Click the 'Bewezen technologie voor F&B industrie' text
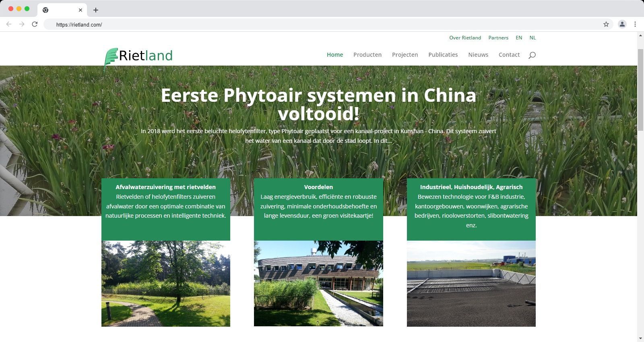Viewport: 644px width, 342px height. coord(471,211)
